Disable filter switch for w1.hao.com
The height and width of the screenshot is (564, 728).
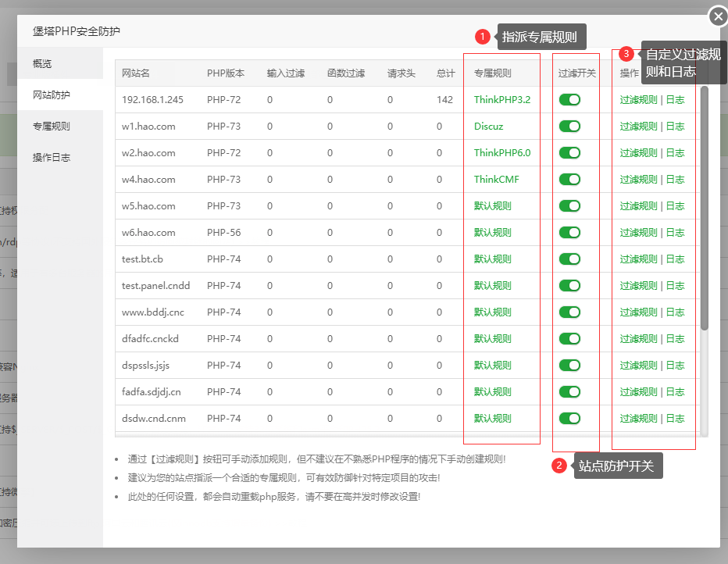click(569, 127)
